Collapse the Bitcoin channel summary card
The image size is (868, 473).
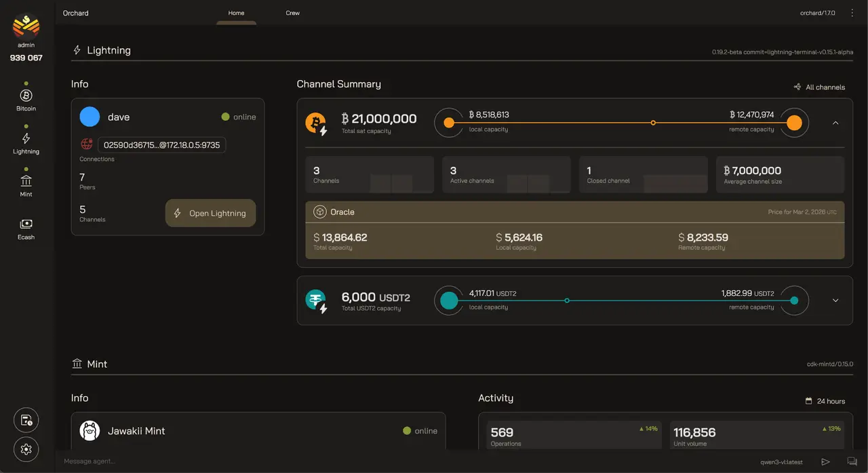click(x=835, y=123)
